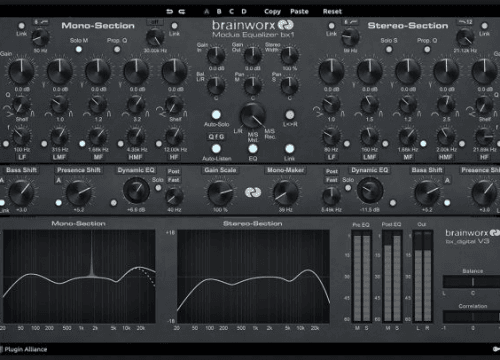Screen dimensions: 500x360
Task: Toggle Solo LED next to left Dynamic EQ
Action: (x=158, y=188)
